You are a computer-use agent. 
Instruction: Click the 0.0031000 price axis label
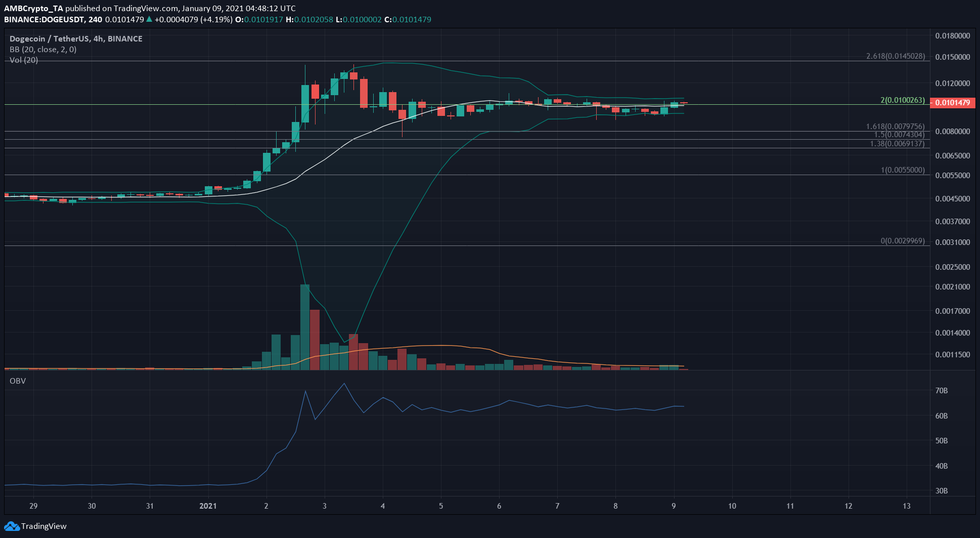coord(953,242)
